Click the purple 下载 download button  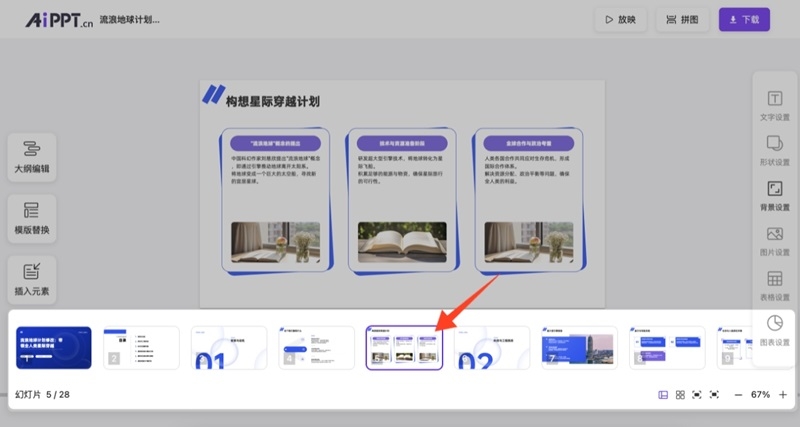[744, 20]
